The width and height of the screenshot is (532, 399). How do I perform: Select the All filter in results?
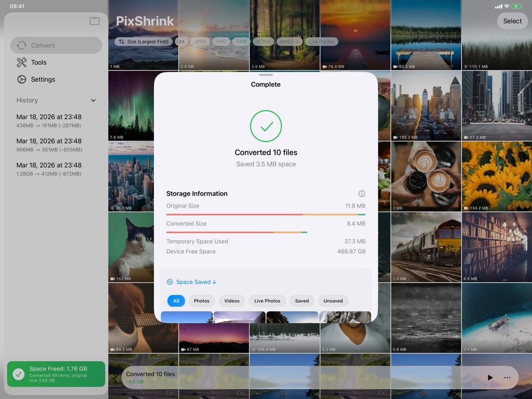point(176,301)
